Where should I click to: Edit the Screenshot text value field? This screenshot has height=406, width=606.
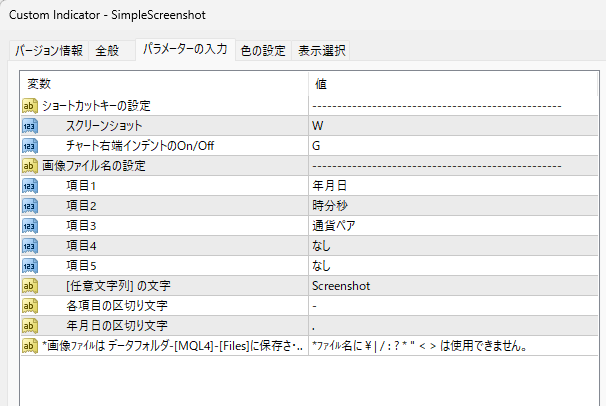(450, 286)
